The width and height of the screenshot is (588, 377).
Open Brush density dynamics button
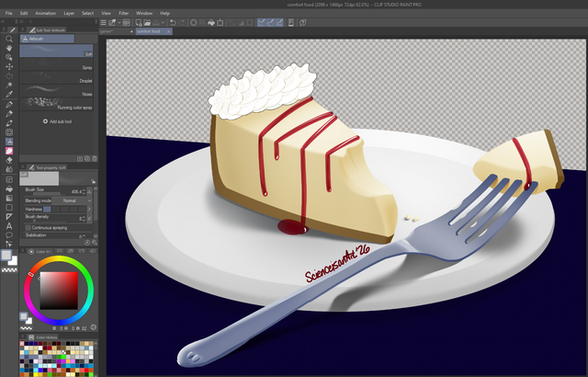click(x=89, y=218)
